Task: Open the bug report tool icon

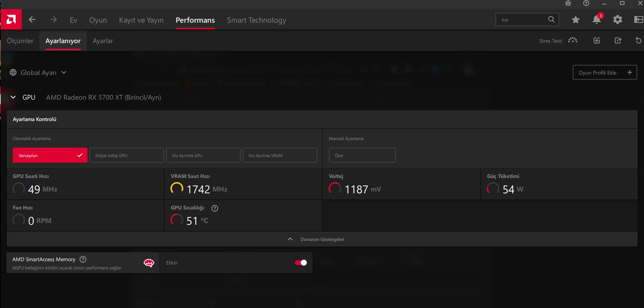Action: pos(568,3)
